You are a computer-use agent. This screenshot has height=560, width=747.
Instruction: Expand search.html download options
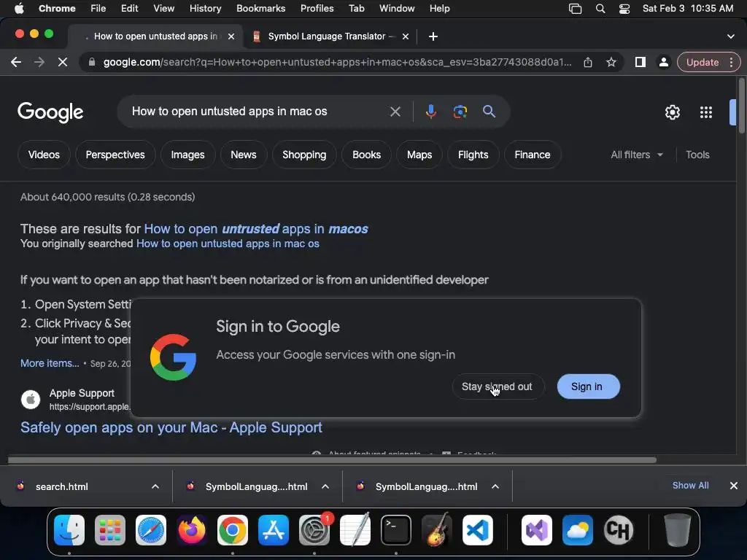pyautogui.click(x=155, y=486)
